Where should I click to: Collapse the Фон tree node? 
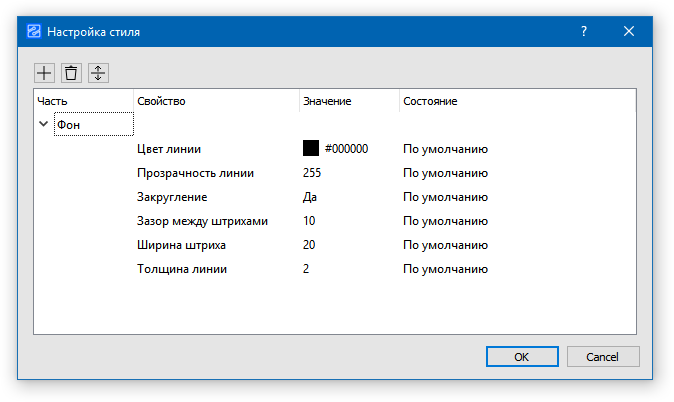[x=43, y=125]
